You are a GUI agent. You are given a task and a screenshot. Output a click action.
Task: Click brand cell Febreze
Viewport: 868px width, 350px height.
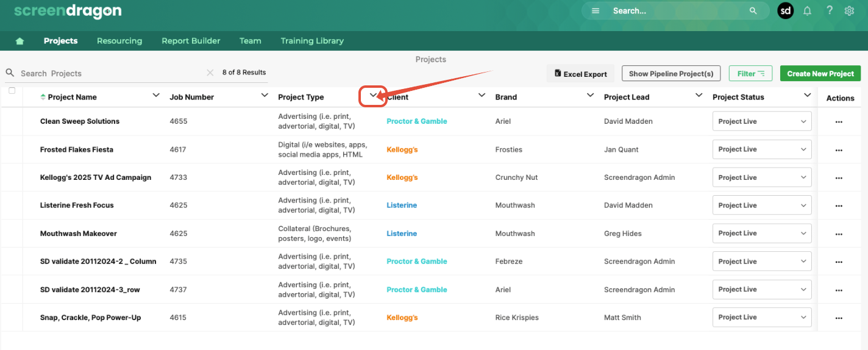click(x=509, y=262)
